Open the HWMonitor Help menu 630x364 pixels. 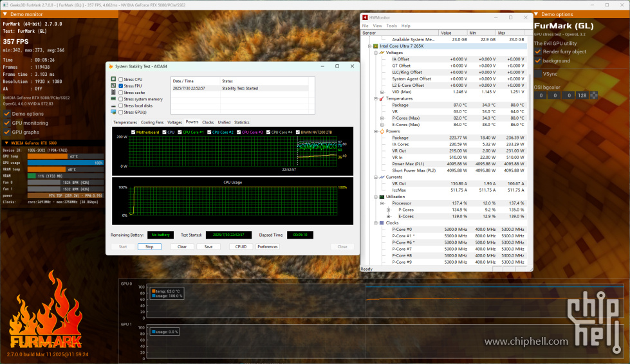coord(406,26)
